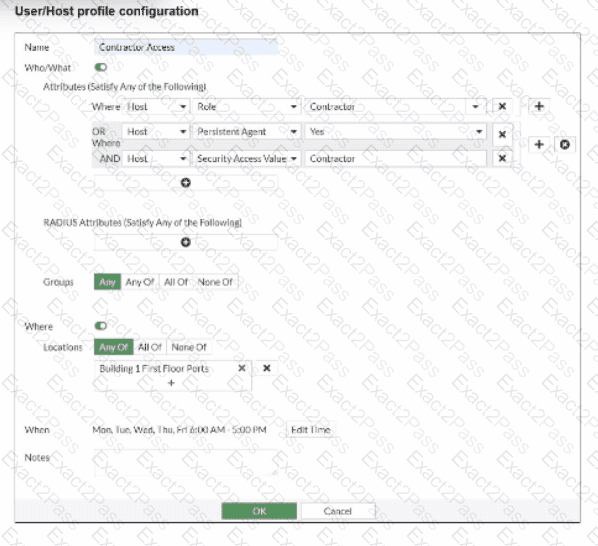The width and height of the screenshot is (598, 546).
Task: Confirm configuration with OK button
Action: [x=259, y=511]
